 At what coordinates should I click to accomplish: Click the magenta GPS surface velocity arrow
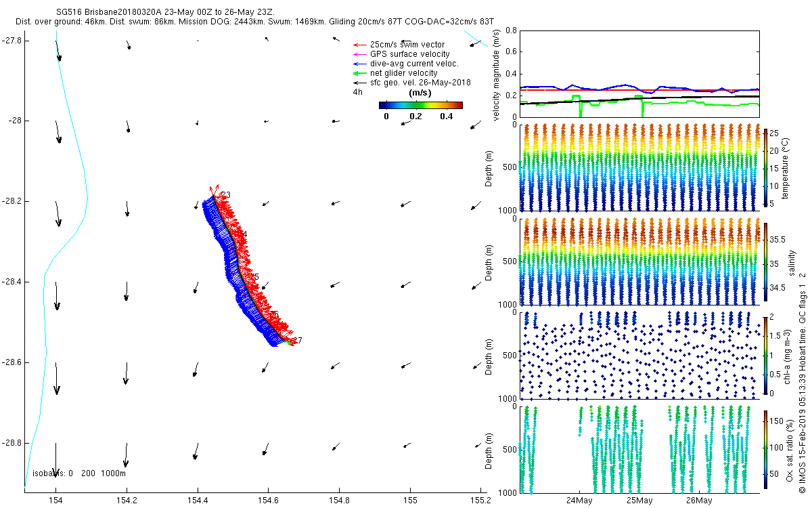359,54
